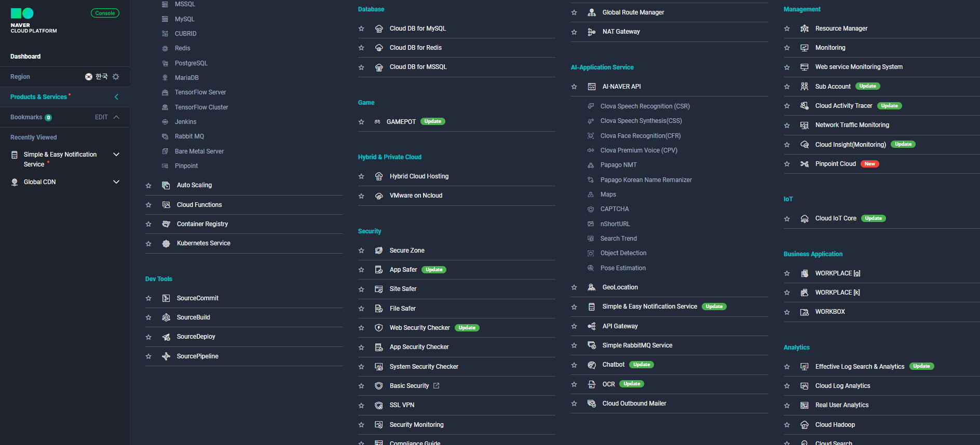This screenshot has height=445, width=980.
Task: Click the SourceCommit icon
Action: (x=166, y=298)
